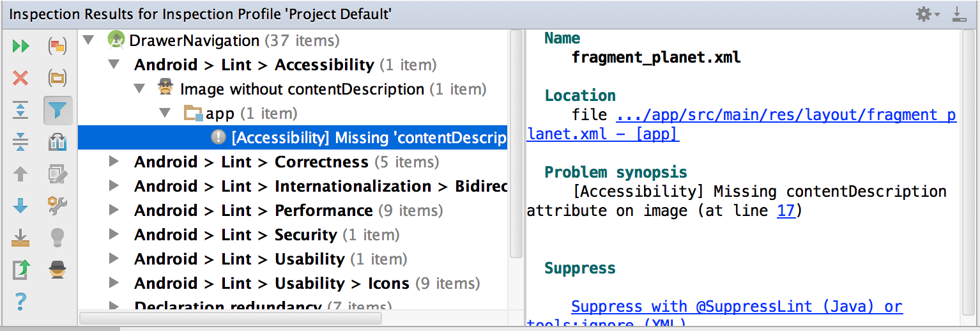Screen dimensions: 980x331
Task: Click the Collapse All icon
Action: coord(21,142)
